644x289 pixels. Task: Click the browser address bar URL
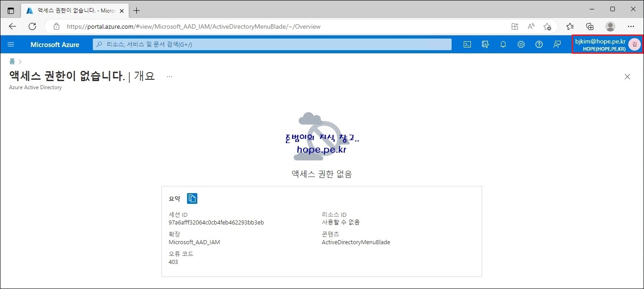(x=194, y=26)
